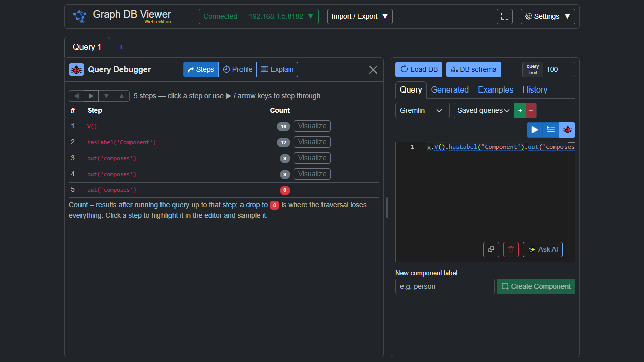Image resolution: width=644 pixels, height=362 pixels.
Task: Open the Saved queries dropdown
Action: (x=484, y=110)
